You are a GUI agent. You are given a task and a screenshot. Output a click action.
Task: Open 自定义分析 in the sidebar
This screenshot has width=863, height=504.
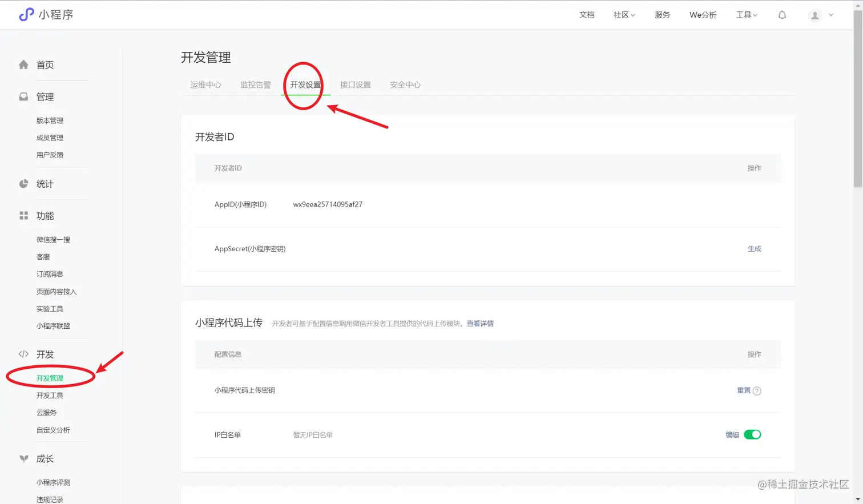pyautogui.click(x=53, y=430)
